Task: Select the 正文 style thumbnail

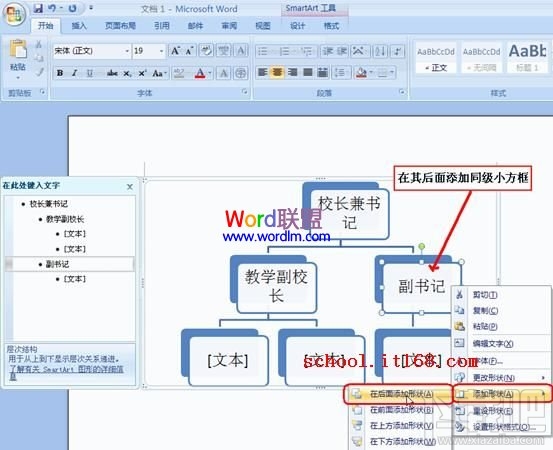Action: (x=436, y=58)
